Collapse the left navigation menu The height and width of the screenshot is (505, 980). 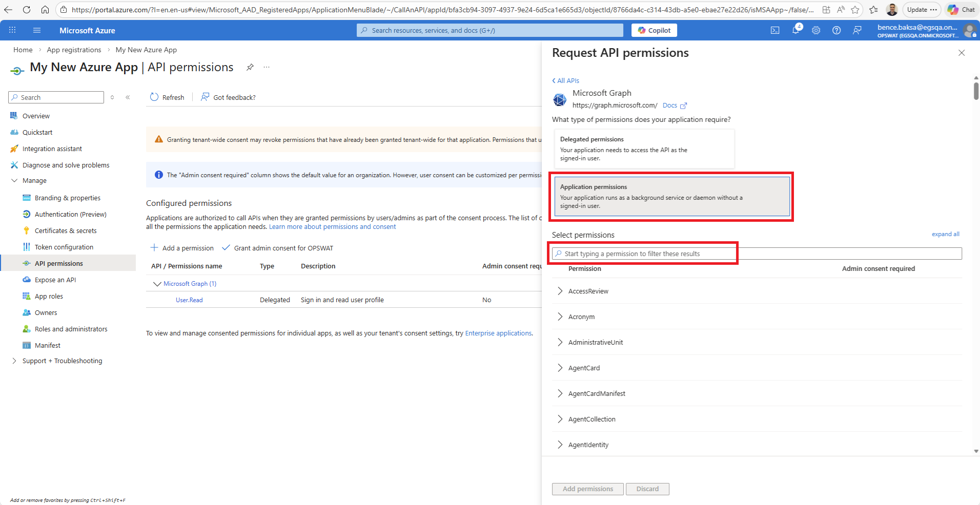(128, 97)
